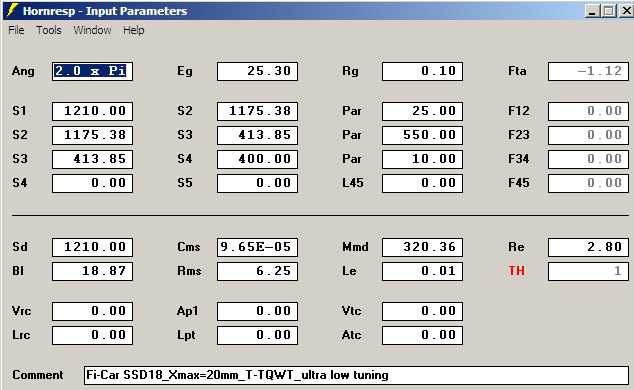Click the Bl field with value 18.87
The width and height of the screenshot is (634, 390).
(92, 271)
